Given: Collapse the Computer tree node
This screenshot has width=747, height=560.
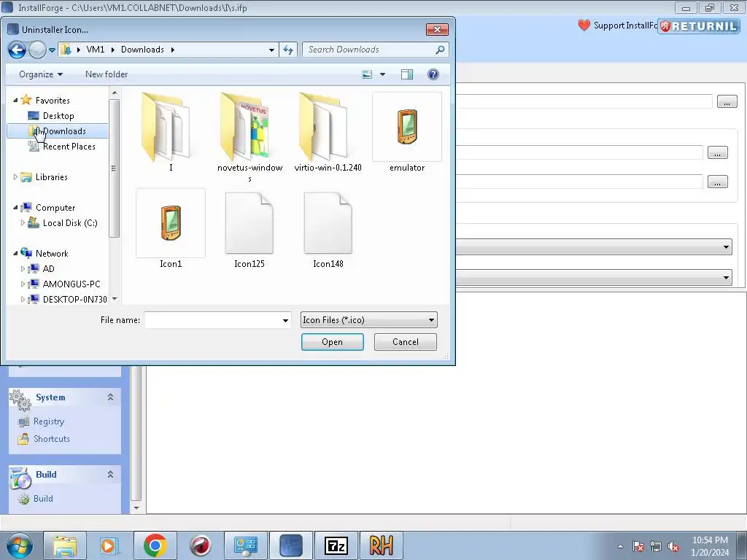Looking at the screenshot, I should tap(15, 208).
